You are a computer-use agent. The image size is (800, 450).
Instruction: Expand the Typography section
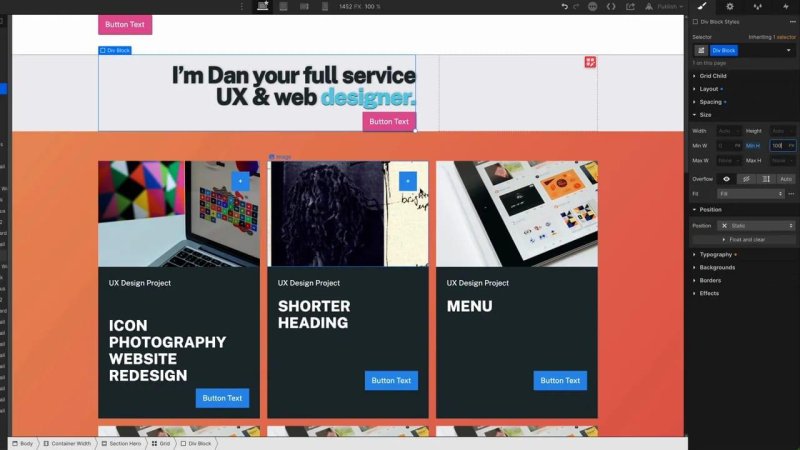(x=715, y=255)
